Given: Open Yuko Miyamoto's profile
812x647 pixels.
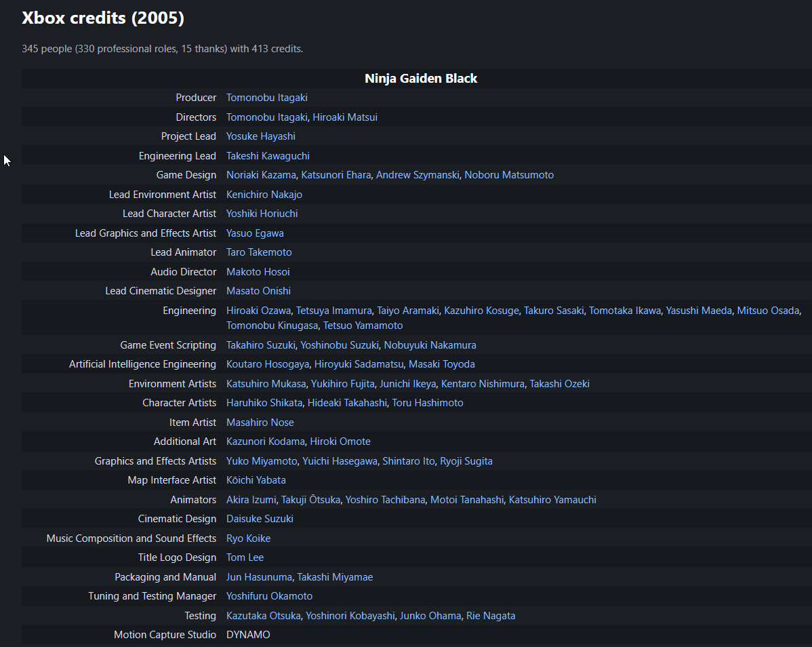Looking at the screenshot, I should point(262,461).
